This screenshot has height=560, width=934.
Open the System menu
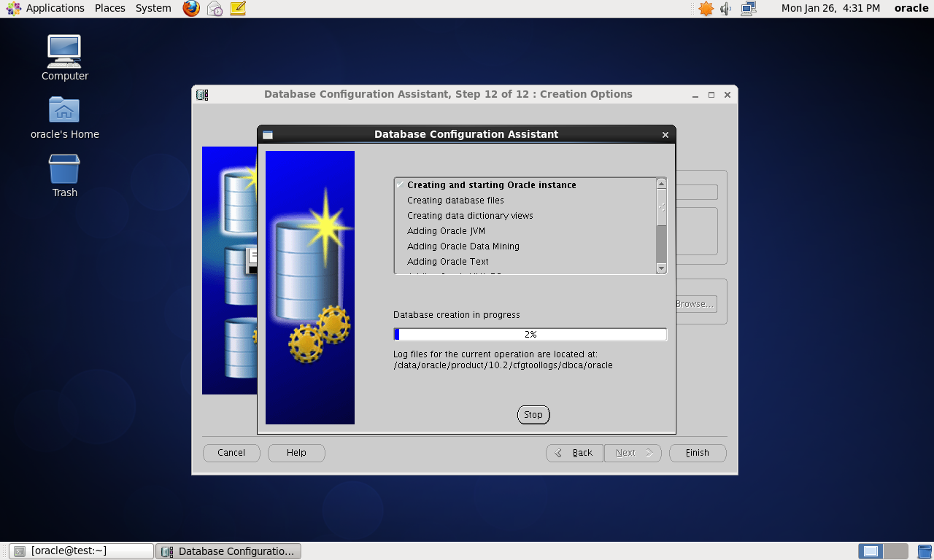[153, 8]
